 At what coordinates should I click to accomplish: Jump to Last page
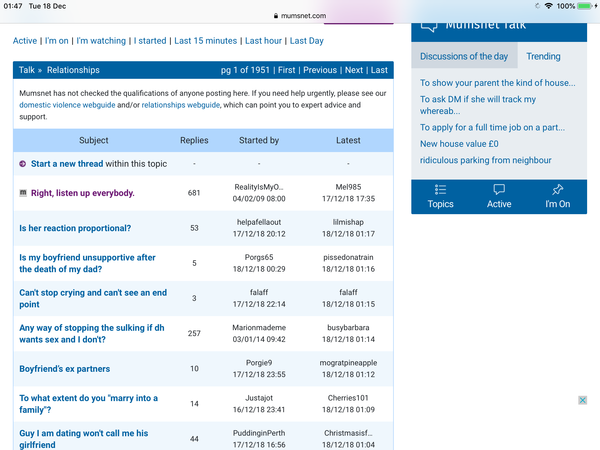(x=379, y=70)
